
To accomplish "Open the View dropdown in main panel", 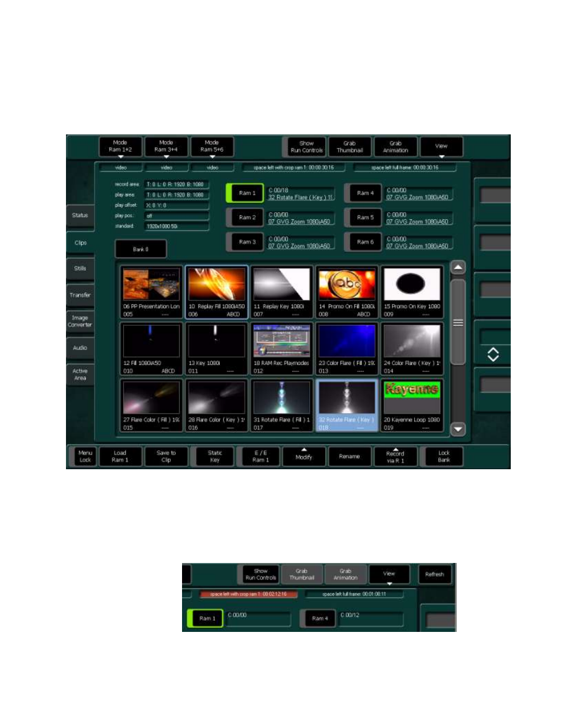I will click(x=441, y=147).
